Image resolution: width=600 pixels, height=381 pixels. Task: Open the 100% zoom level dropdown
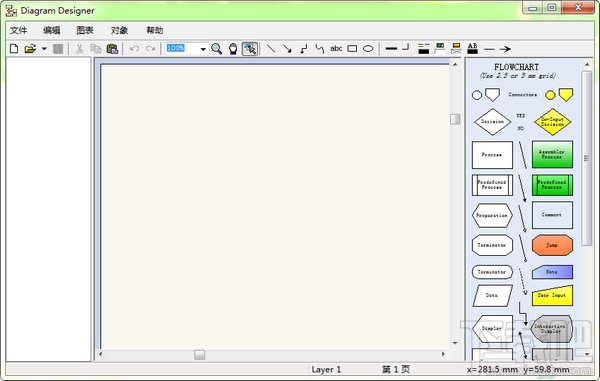pyautogui.click(x=203, y=49)
